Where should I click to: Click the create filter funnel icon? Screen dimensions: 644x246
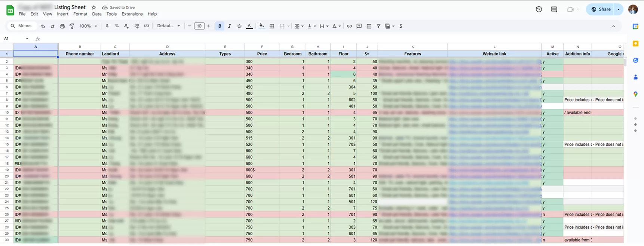click(x=378, y=26)
